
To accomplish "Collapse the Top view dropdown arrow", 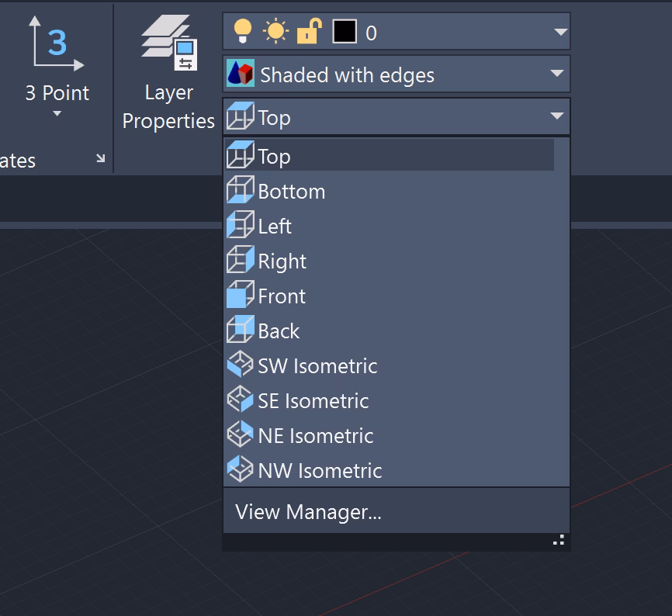I will (556, 116).
